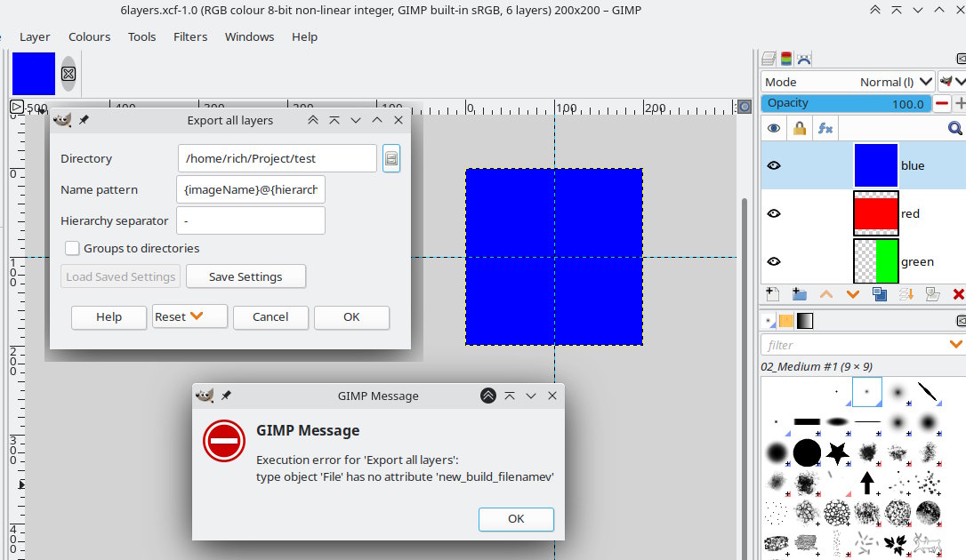The image size is (966, 560).
Task: Create a new layer with the new layer icon
Action: pos(772,294)
